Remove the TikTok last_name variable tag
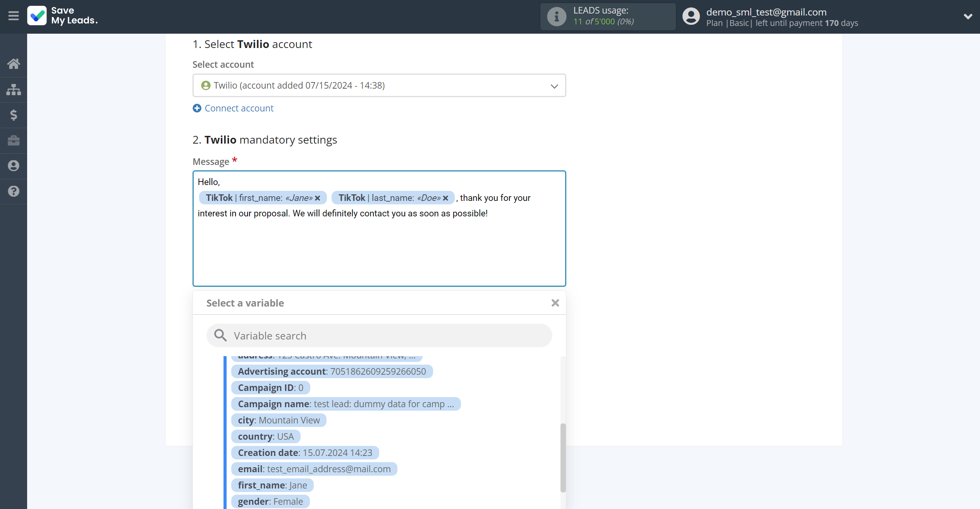 click(445, 198)
